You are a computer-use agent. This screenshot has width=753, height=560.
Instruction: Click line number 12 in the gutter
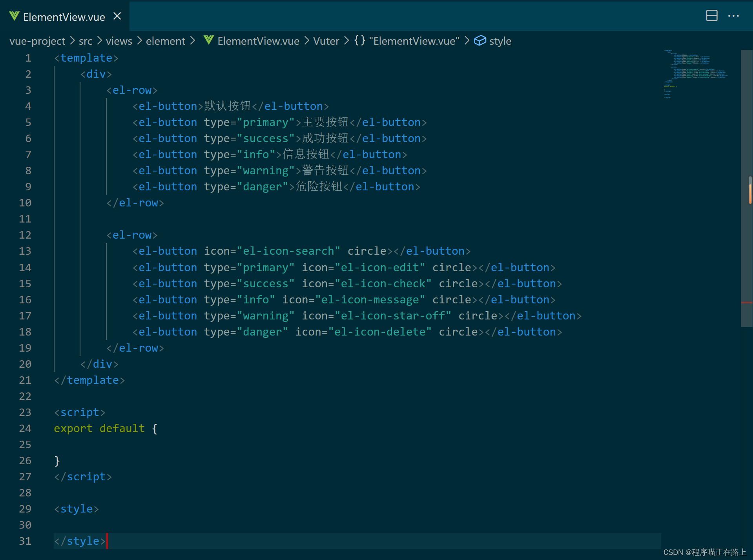[25, 235]
